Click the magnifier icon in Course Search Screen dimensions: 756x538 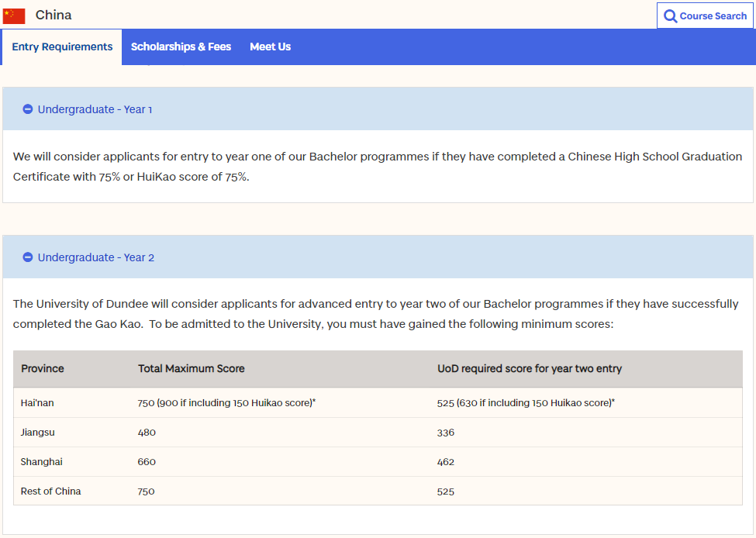[670, 16]
